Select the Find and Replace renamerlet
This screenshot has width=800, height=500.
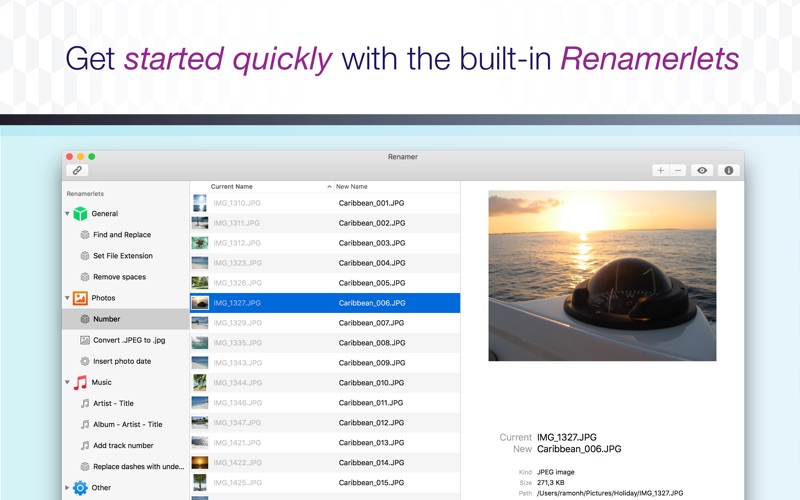(x=122, y=235)
